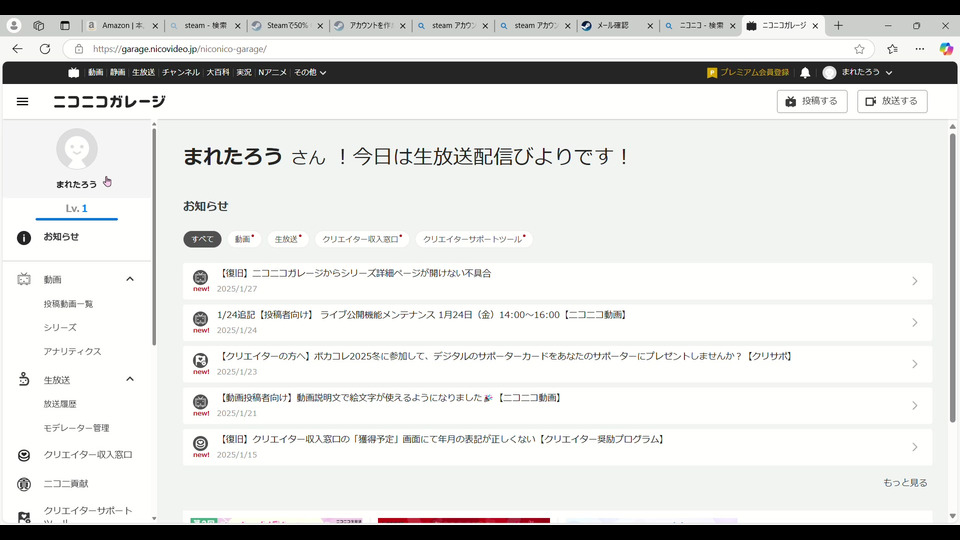
Task: Open 投稿動画一覧 in the sidebar
Action: click(x=68, y=304)
